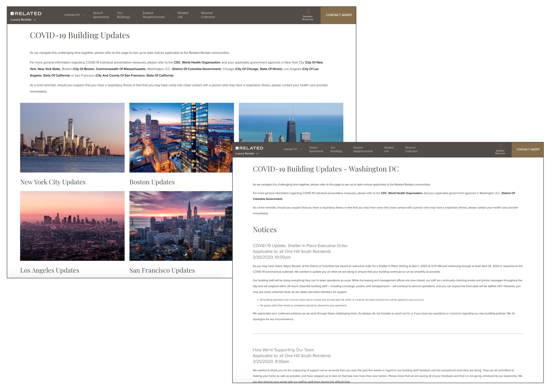Click the Boston skyline photo

click(x=181, y=138)
